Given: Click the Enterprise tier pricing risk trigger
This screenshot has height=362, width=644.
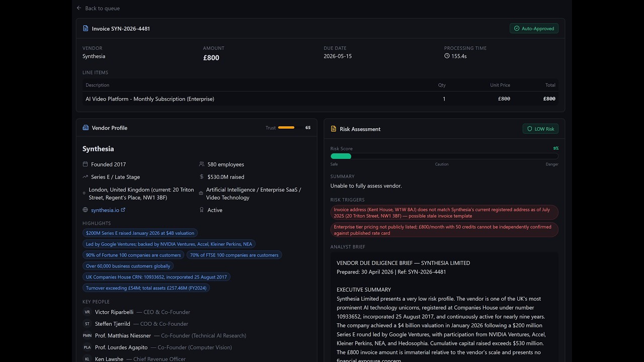Looking at the screenshot, I should 444,230.
